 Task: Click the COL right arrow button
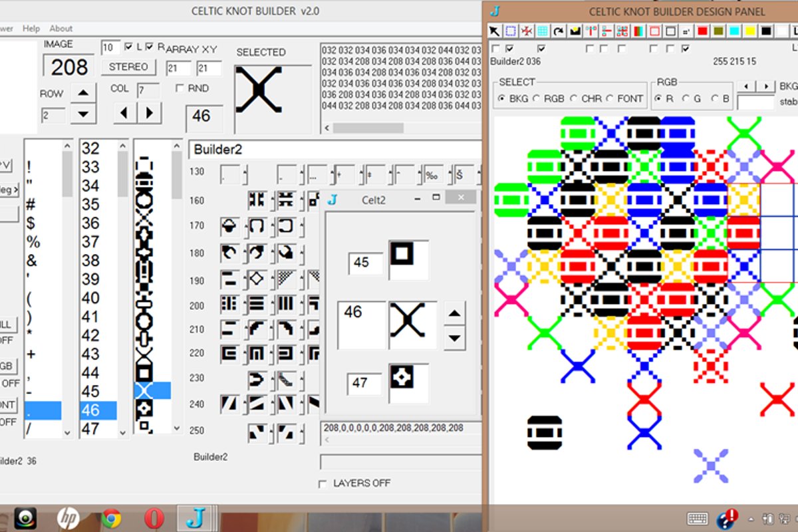(x=150, y=113)
